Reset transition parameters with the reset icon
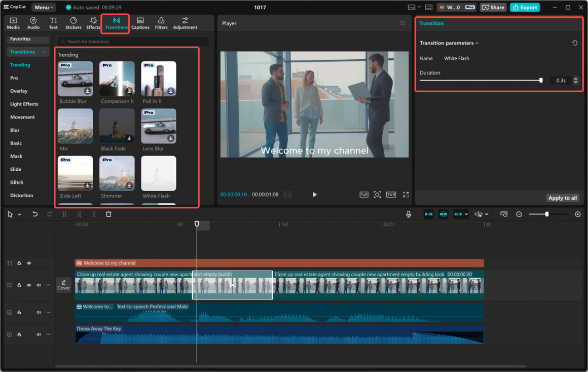 click(x=575, y=43)
